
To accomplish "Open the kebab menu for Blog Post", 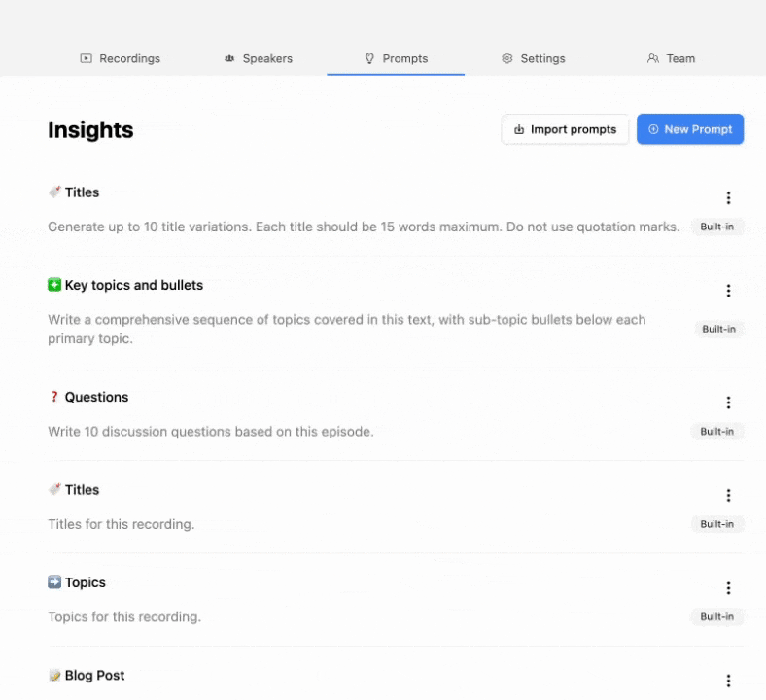I will click(728, 681).
